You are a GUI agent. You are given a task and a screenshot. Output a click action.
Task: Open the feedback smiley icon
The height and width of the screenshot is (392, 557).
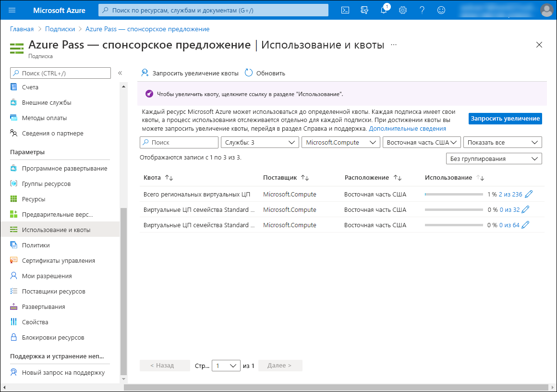click(441, 10)
